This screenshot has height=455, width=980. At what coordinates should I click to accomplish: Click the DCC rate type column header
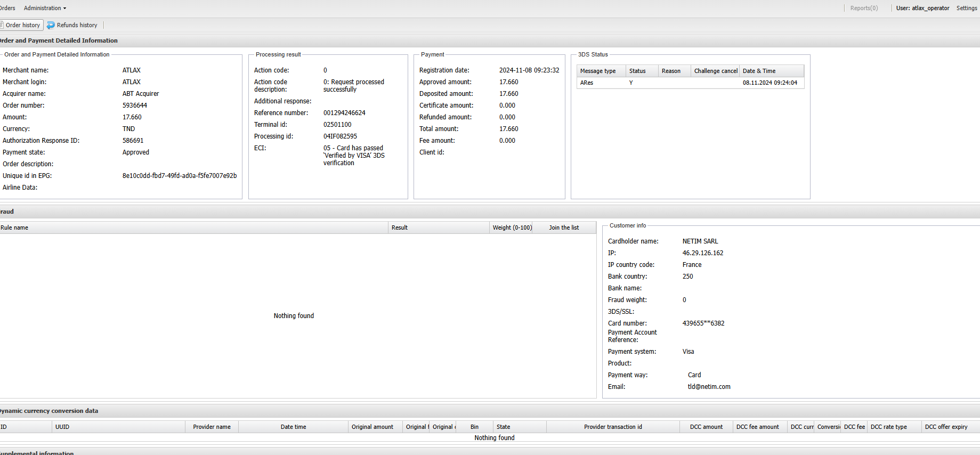pos(888,427)
